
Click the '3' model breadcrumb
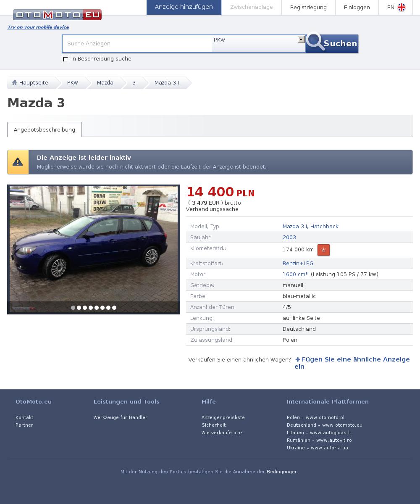coord(134,83)
